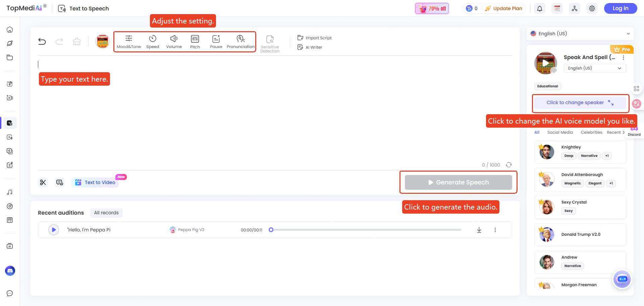Open the voice language dropdown under Speak And Spell
The height and width of the screenshot is (306, 644).
click(x=594, y=68)
